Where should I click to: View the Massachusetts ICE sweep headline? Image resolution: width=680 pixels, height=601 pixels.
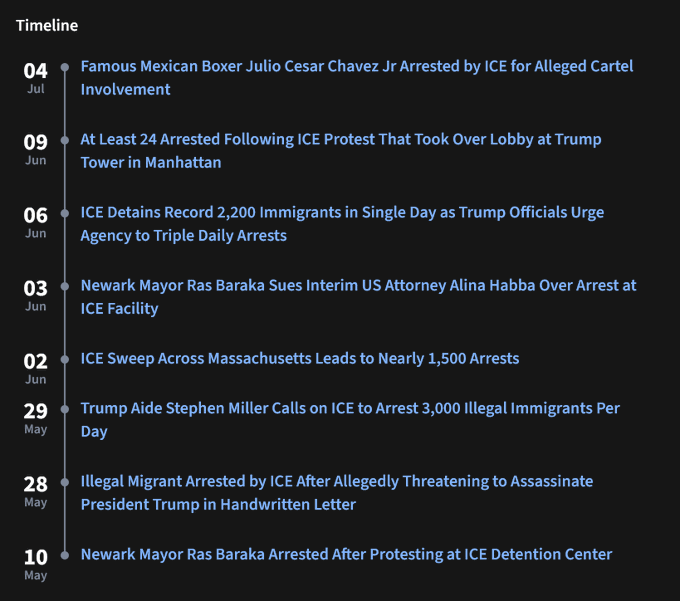300,358
